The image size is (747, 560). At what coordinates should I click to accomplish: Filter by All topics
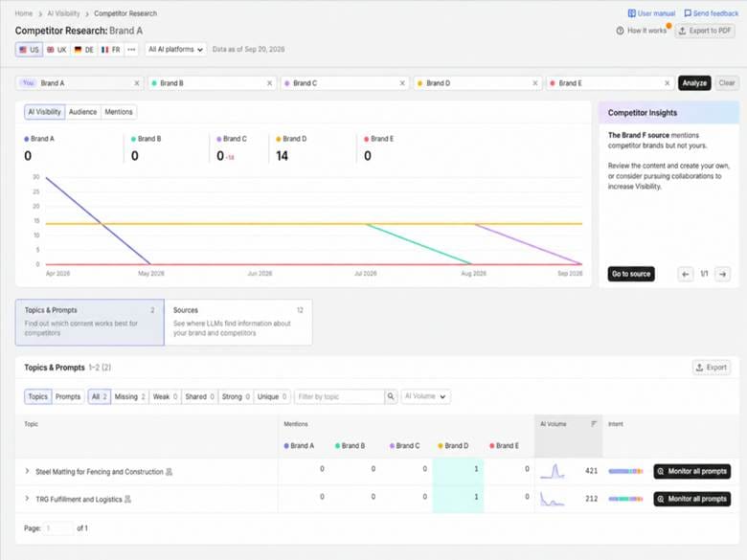pos(99,396)
